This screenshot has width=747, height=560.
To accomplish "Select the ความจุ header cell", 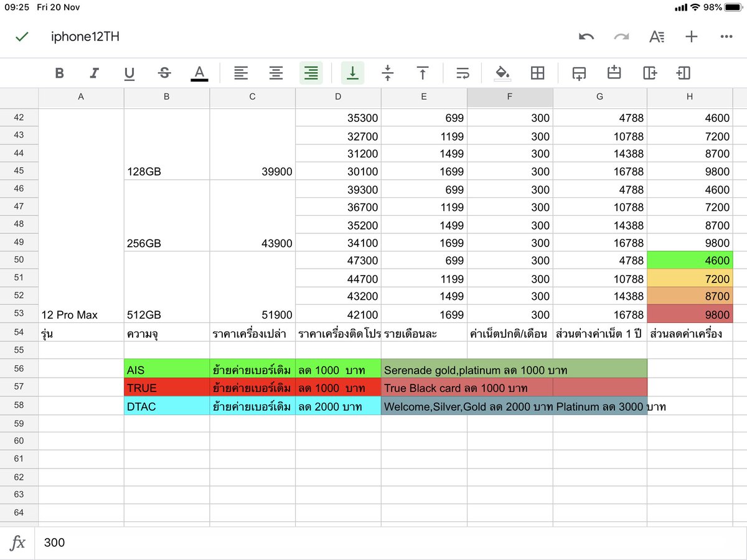I will (x=167, y=332).
